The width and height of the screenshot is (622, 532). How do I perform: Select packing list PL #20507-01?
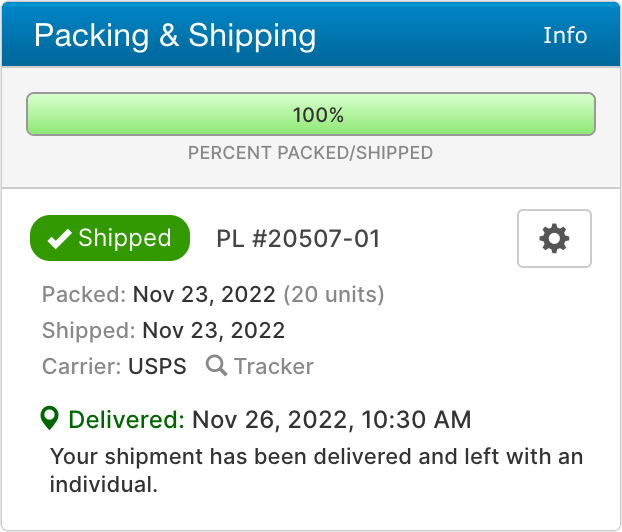(298, 239)
